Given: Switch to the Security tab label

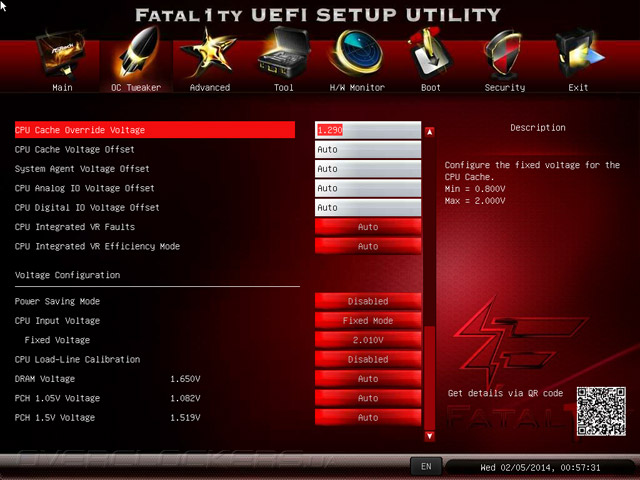Looking at the screenshot, I should (x=505, y=87).
